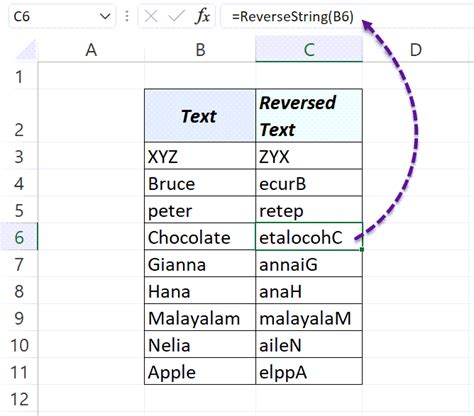Select cell containing Bruce
Image resolution: width=474 pixels, height=416 pixels.
click(x=200, y=183)
